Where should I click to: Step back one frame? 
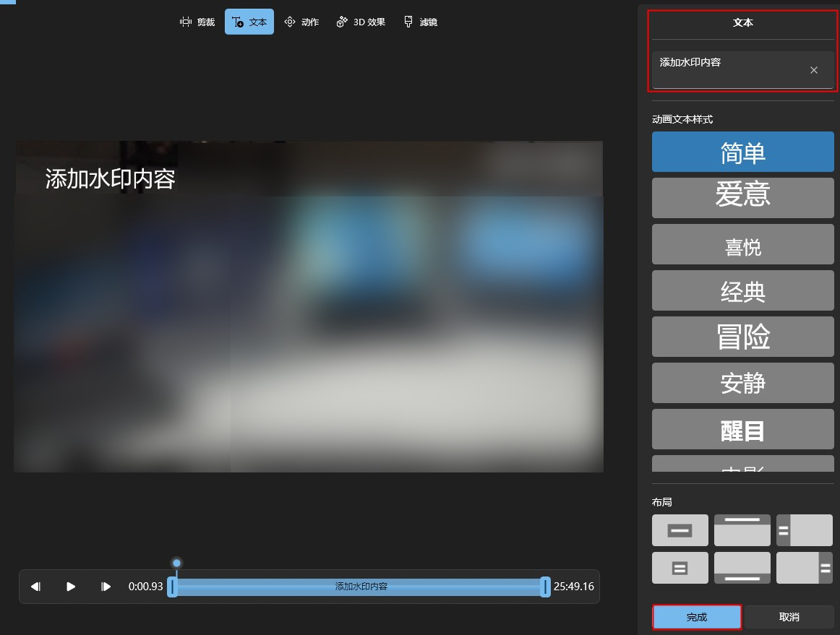36,587
